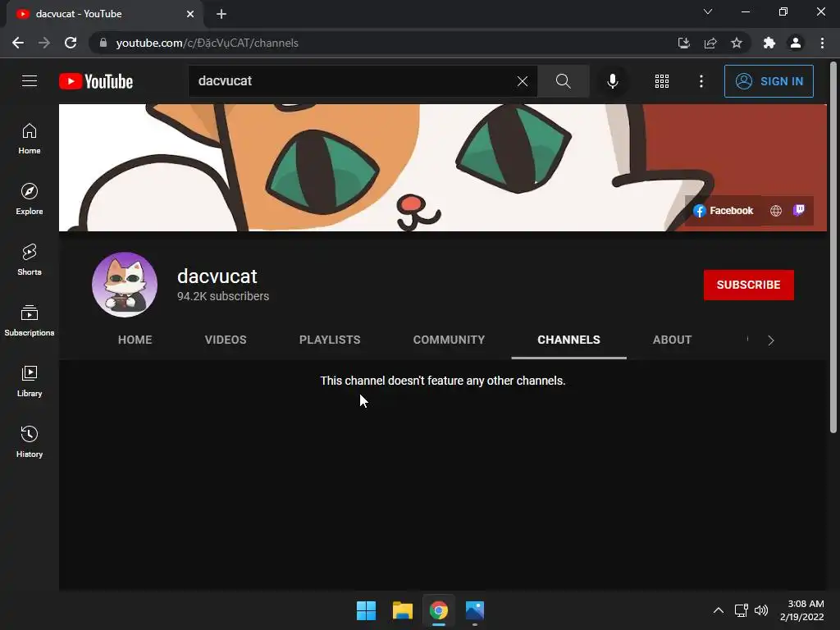Close the dacvucat - YouTube tab
840x630 pixels.
pos(190,14)
